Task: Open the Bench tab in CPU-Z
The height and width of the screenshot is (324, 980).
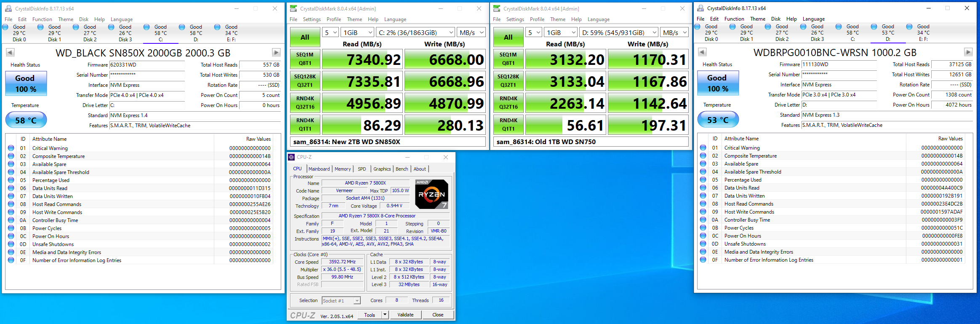Action: [402, 169]
